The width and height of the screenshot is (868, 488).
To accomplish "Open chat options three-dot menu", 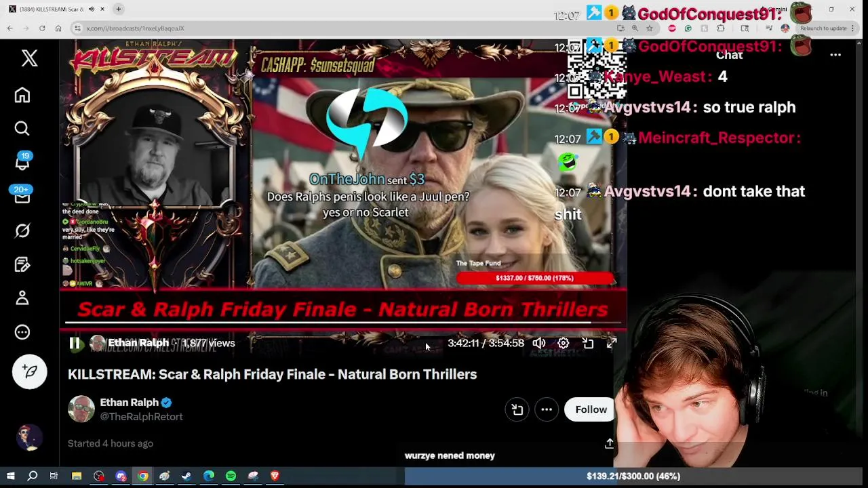I will (835, 55).
